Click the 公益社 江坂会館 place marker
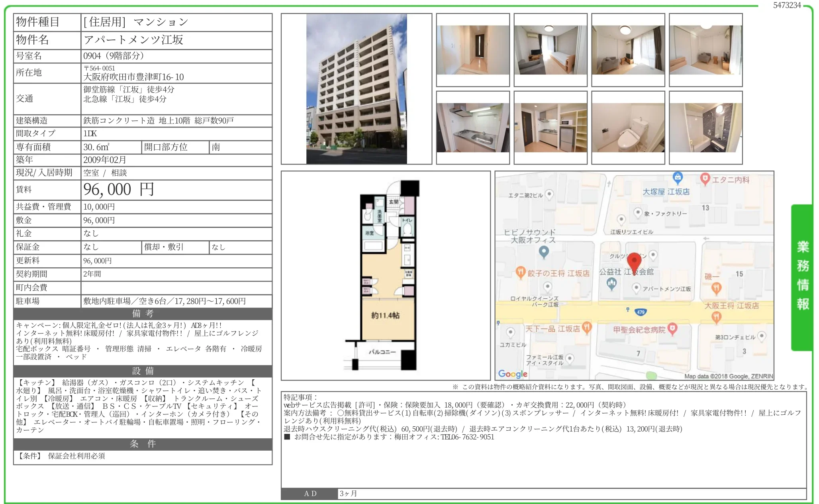The image size is (819, 504). tap(611, 282)
